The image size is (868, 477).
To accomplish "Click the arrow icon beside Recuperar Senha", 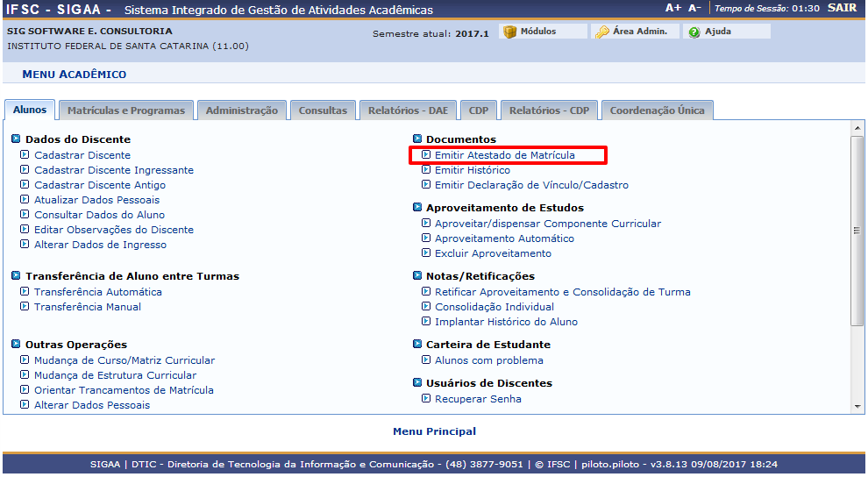I will [x=426, y=399].
